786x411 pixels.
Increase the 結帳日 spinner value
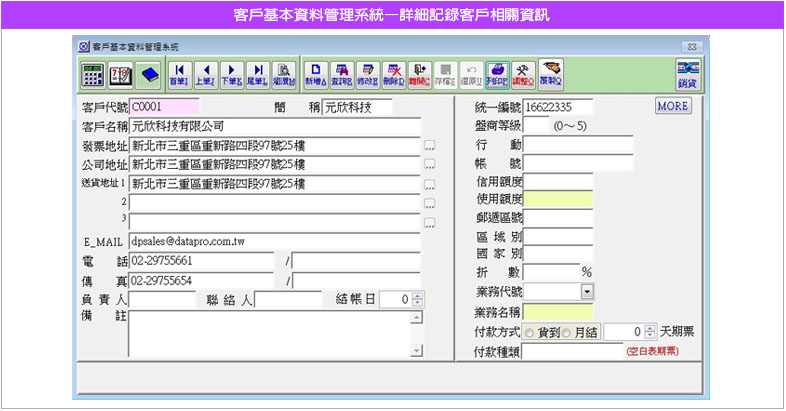click(418, 296)
